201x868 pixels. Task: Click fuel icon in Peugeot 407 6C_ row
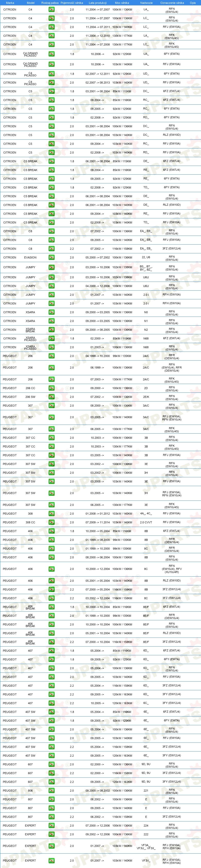click(51, 703)
